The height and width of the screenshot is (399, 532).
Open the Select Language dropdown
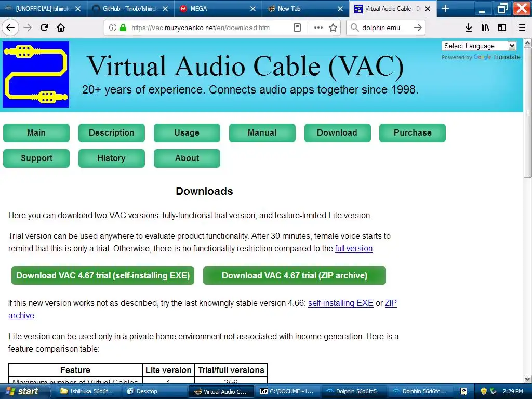[478, 46]
